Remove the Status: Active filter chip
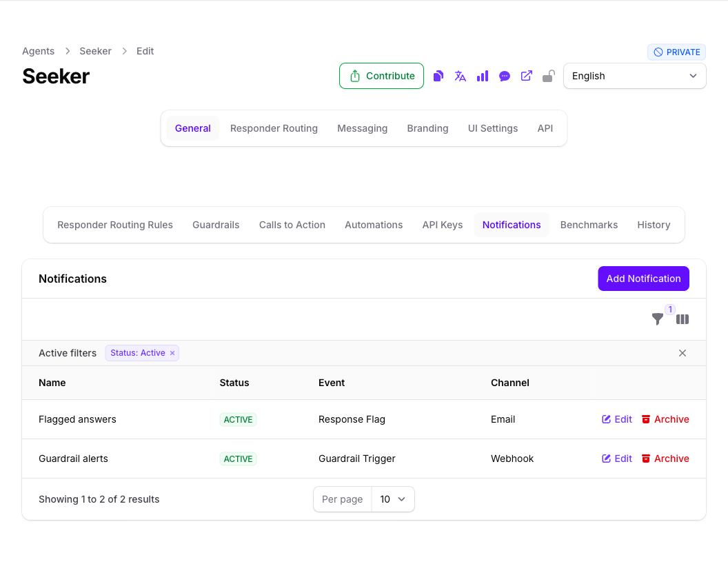The width and height of the screenshot is (728, 564). coord(172,353)
